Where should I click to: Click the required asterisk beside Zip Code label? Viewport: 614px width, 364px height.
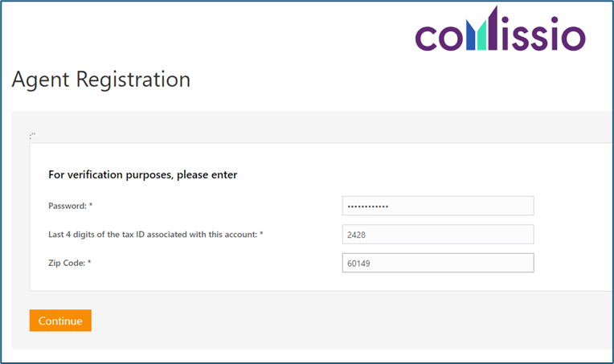[89, 262]
